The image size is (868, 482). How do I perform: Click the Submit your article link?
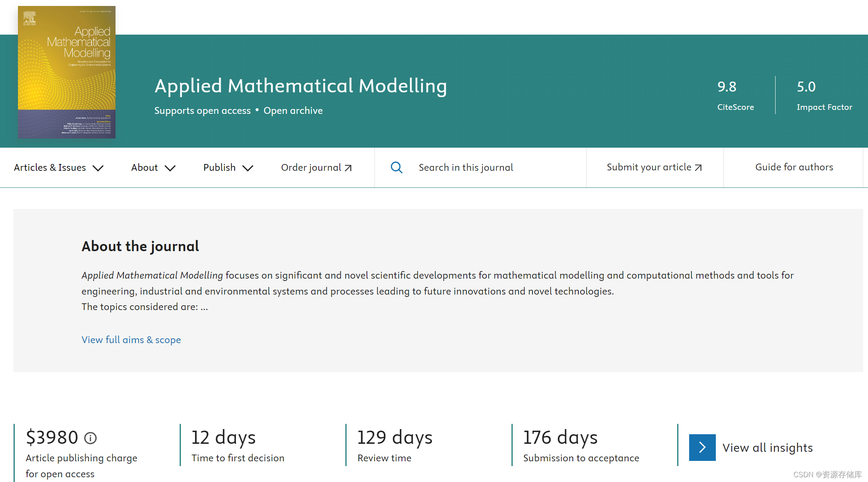[649, 167]
